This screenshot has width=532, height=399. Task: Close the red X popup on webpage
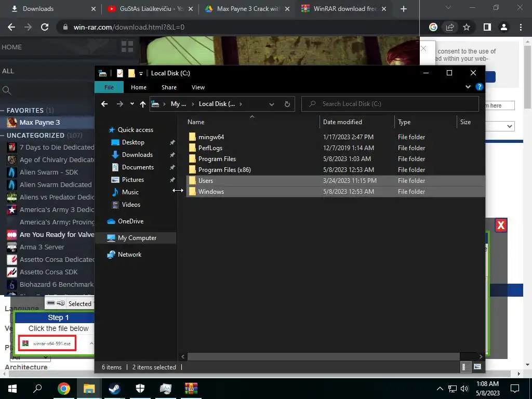pos(501,225)
